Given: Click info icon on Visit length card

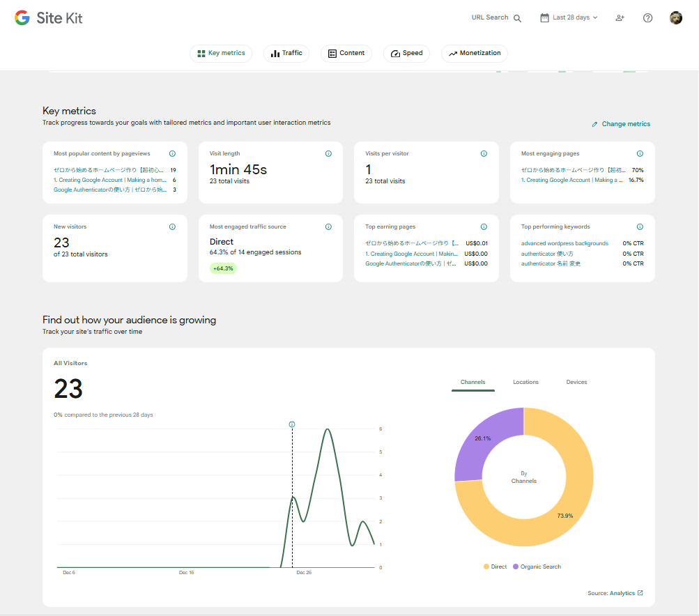Looking at the screenshot, I should coord(328,154).
